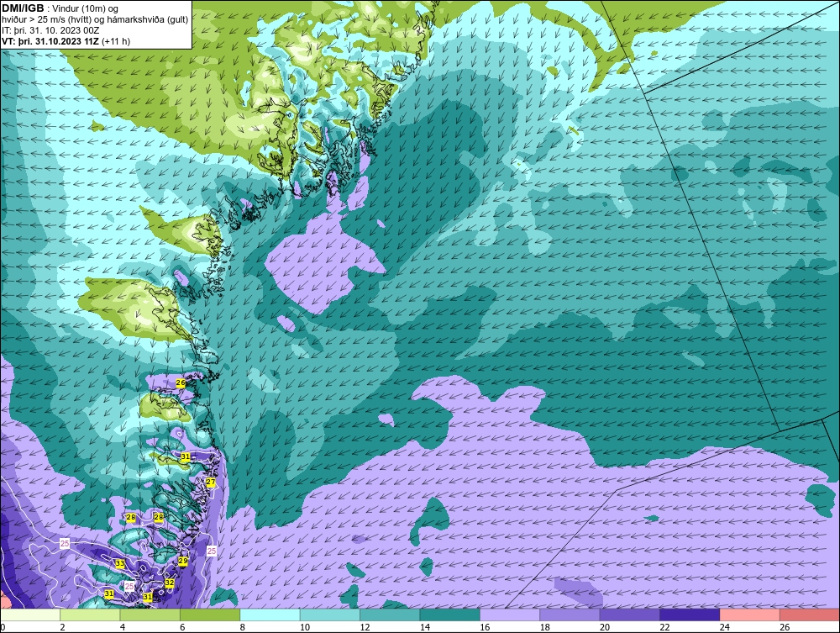Click the 14–16 m/s dark teal legend swatch
Screen dimensions: 840x633
tap(450, 615)
